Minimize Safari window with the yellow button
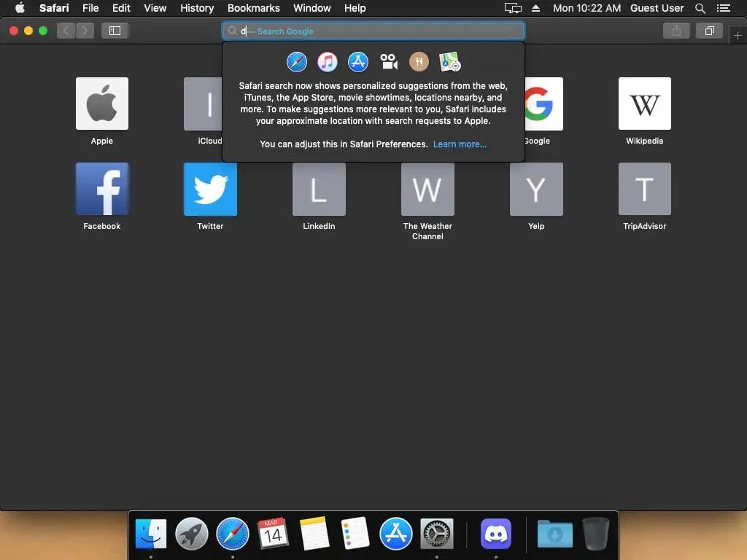Screen dimensions: 747x560 pos(28,31)
